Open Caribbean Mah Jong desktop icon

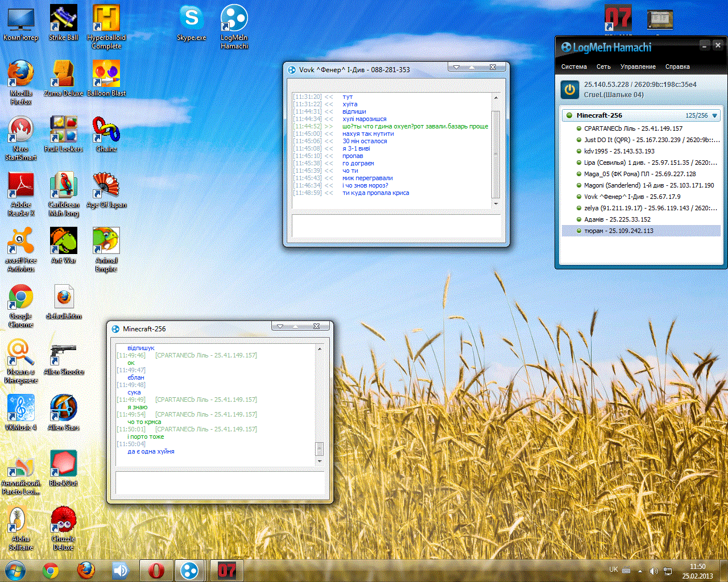point(64,194)
